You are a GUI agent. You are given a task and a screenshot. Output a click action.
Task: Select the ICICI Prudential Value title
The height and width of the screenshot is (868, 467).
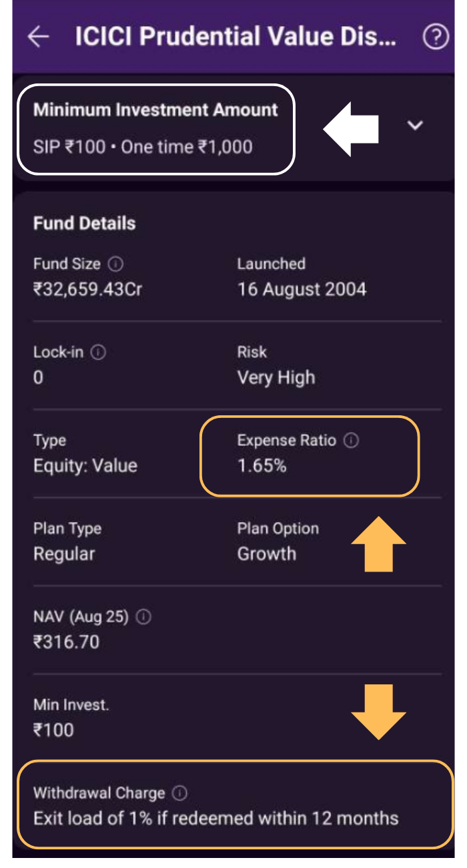tap(236, 37)
